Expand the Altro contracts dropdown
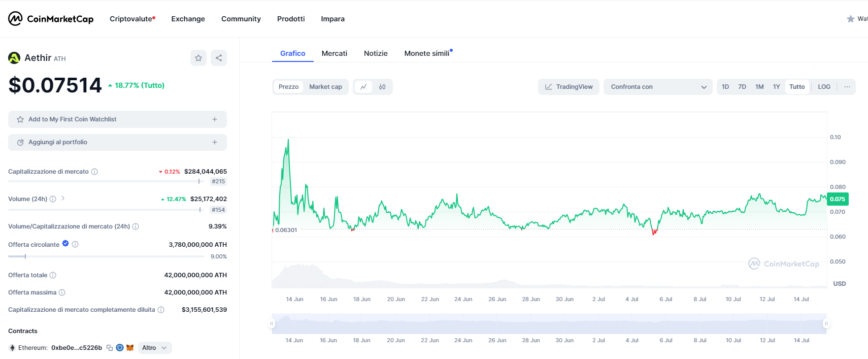The width and height of the screenshot is (868, 359). tap(154, 348)
